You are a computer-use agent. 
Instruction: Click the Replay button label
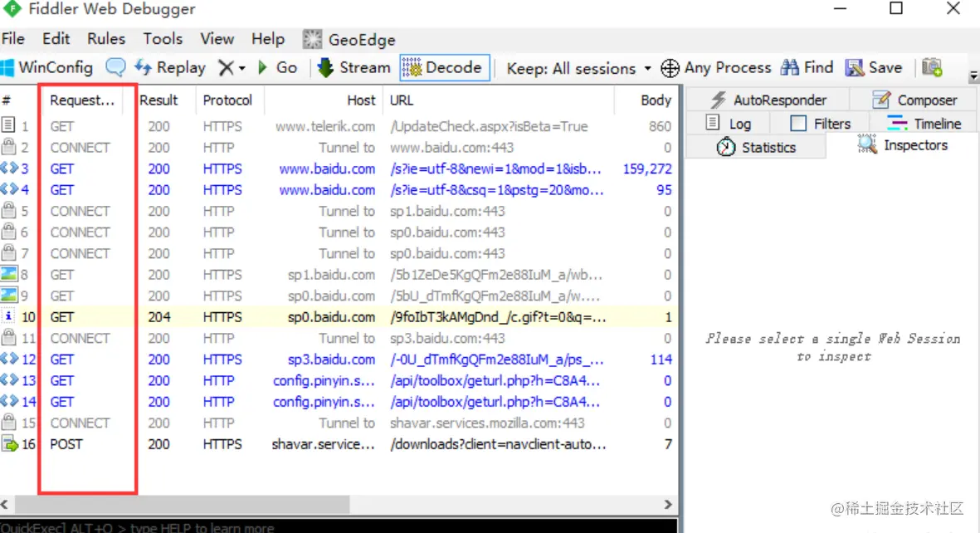[181, 67]
